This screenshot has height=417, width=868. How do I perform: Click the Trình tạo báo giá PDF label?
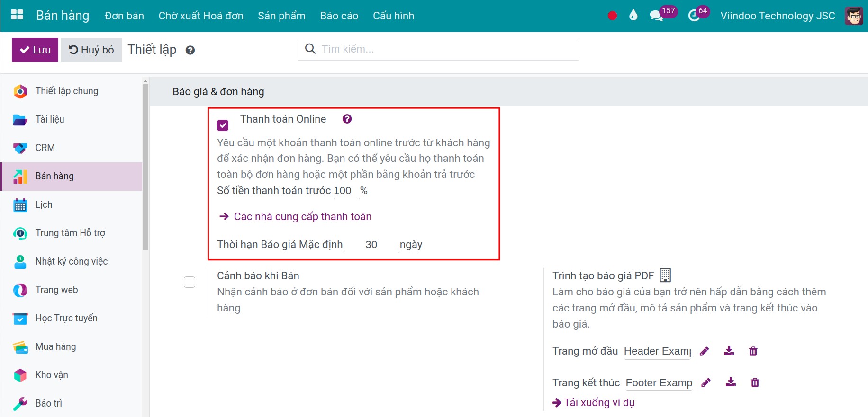tap(603, 275)
